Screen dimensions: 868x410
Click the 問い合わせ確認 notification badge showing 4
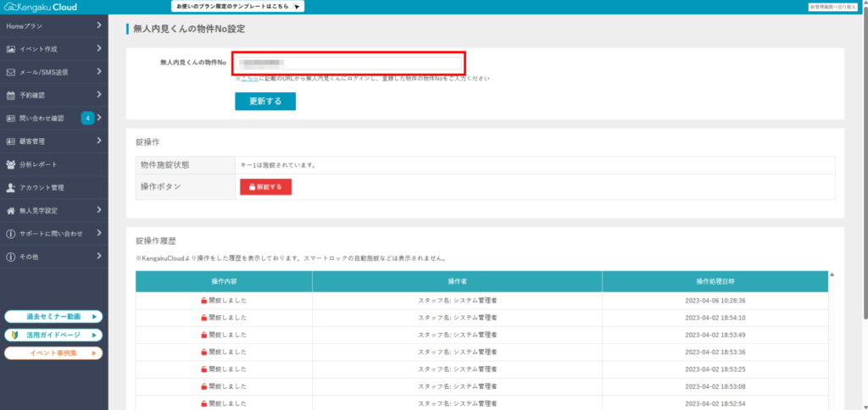pos(87,118)
